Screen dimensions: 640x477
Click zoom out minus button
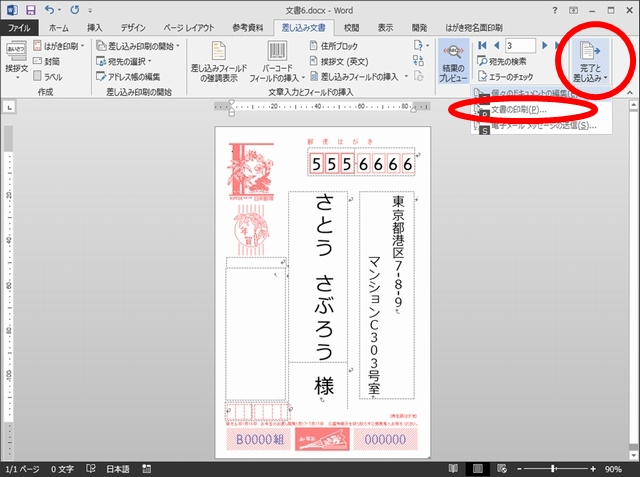tap(519, 469)
